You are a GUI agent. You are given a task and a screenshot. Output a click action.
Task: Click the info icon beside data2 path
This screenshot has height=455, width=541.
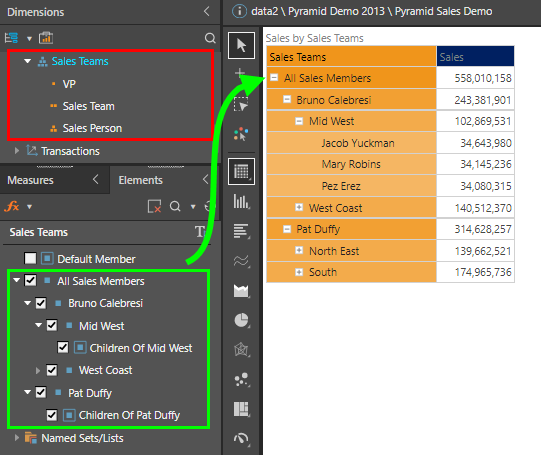click(239, 11)
